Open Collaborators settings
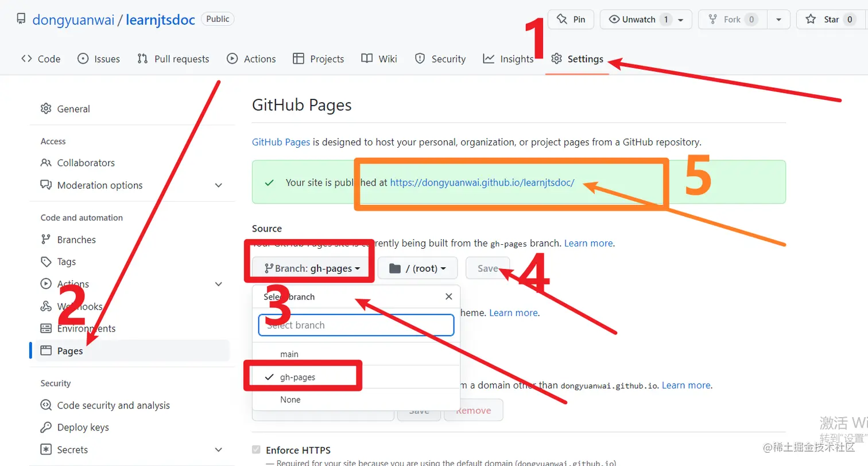Image resolution: width=868 pixels, height=466 pixels. pyautogui.click(x=86, y=163)
